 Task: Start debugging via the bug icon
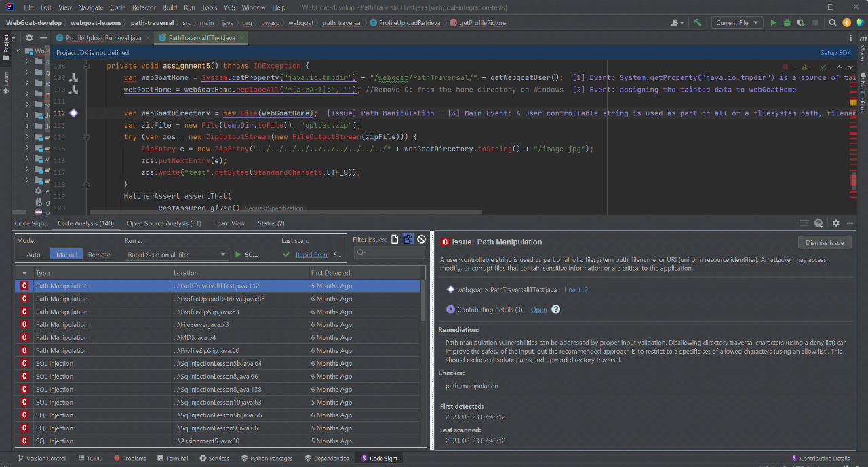point(787,22)
